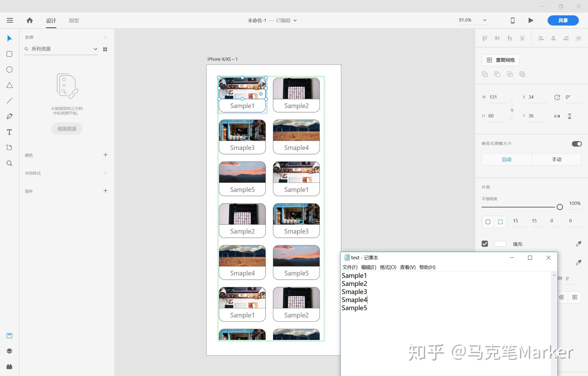Open the 未命名-1 document title dropdown

(295, 20)
